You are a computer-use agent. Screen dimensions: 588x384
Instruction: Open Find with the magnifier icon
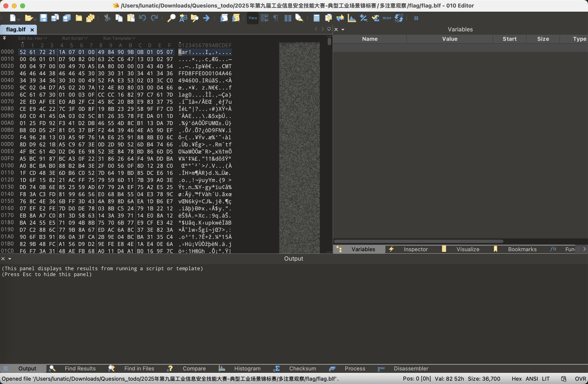[x=171, y=18]
